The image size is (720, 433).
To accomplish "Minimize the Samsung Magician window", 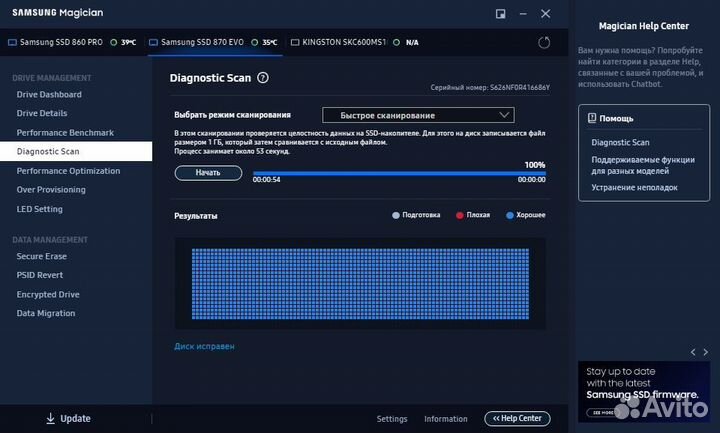I will pyautogui.click(x=523, y=14).
